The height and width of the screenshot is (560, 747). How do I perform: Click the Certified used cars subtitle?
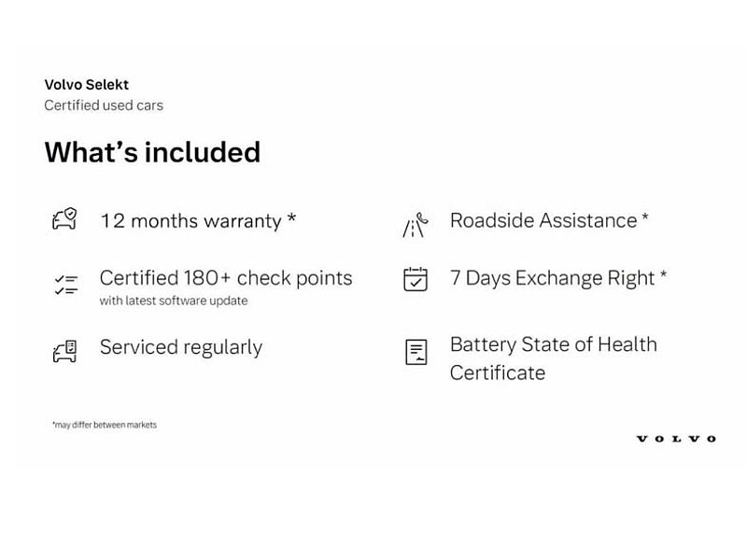tap(104, 105)
